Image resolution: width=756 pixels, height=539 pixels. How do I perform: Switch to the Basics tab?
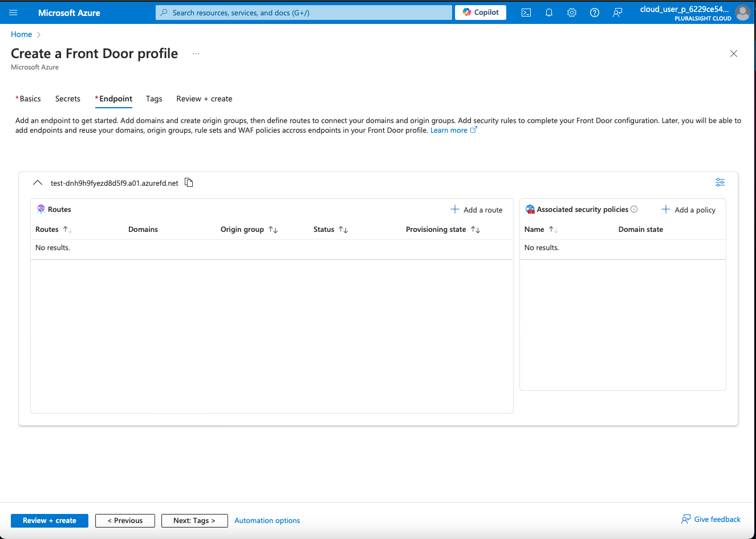pyautogui.click(x=29, y=99)
